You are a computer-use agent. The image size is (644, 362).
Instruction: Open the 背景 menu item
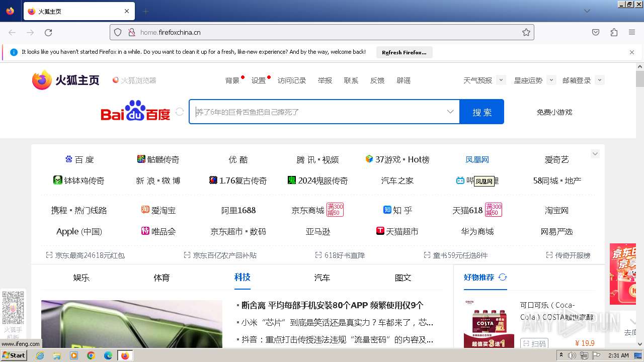click(232, 80)
